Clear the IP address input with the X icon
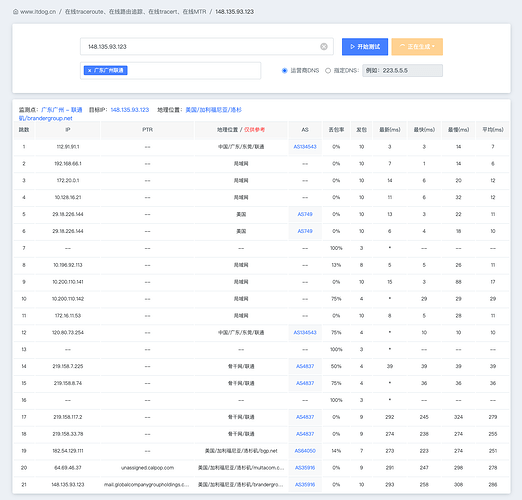 324,47
